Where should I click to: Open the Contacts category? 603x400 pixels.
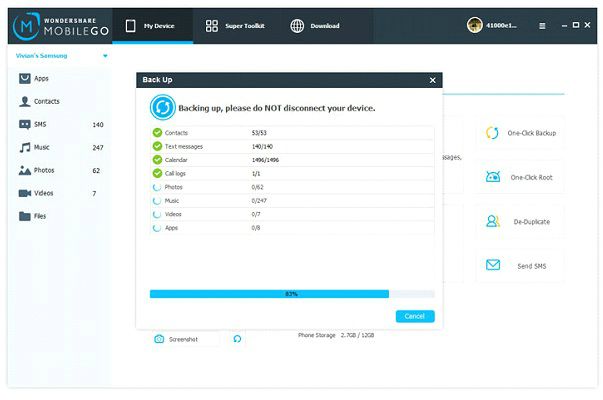[45, 101]
